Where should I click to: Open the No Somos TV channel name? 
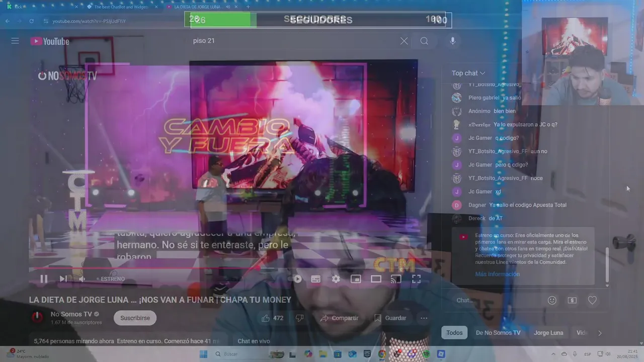(x=71, y=314)
